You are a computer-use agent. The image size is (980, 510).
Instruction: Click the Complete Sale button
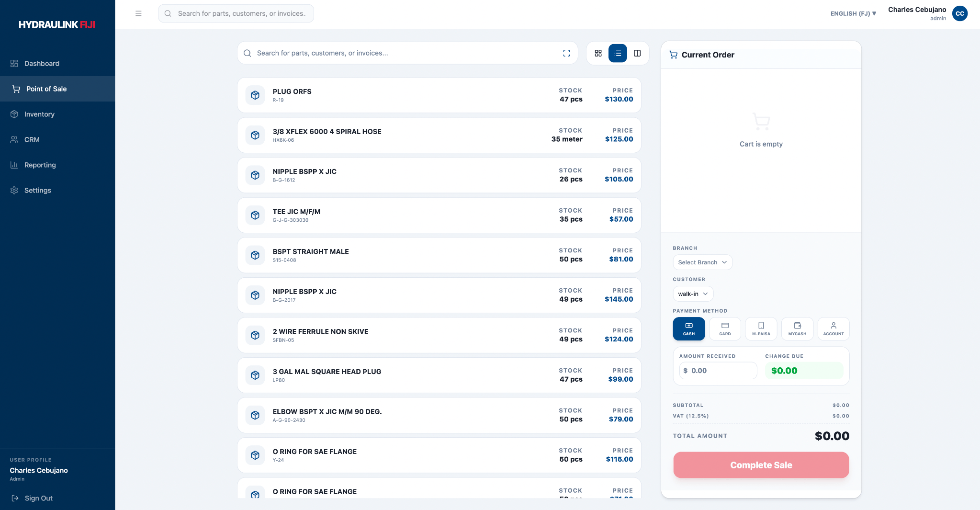pos(760,465)
